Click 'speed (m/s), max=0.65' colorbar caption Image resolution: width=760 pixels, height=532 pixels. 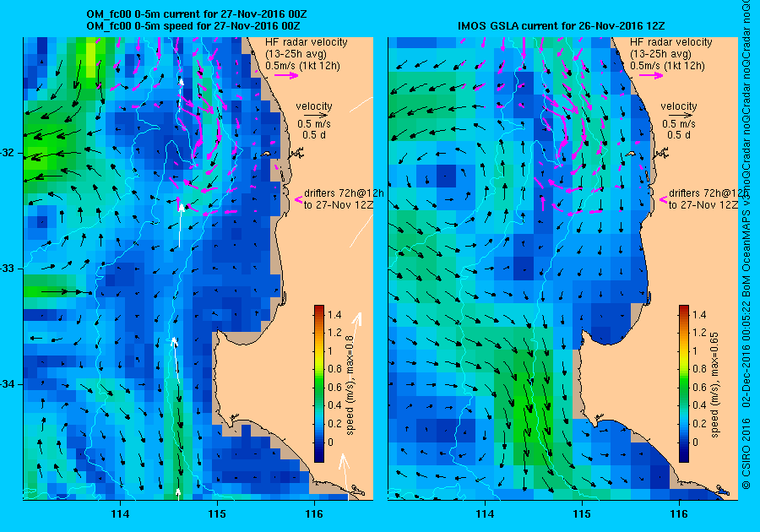tap(714, 385)
